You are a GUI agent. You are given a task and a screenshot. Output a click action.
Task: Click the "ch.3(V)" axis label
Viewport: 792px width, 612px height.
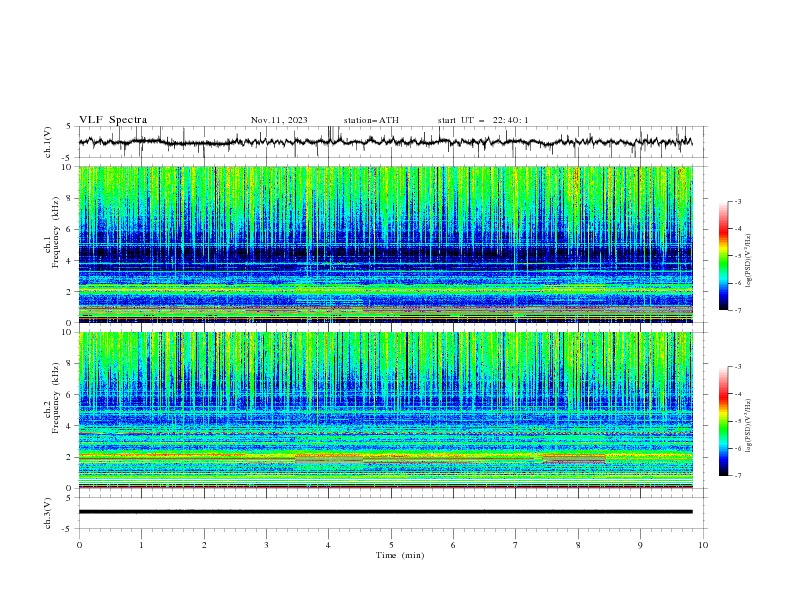point(48,513)
